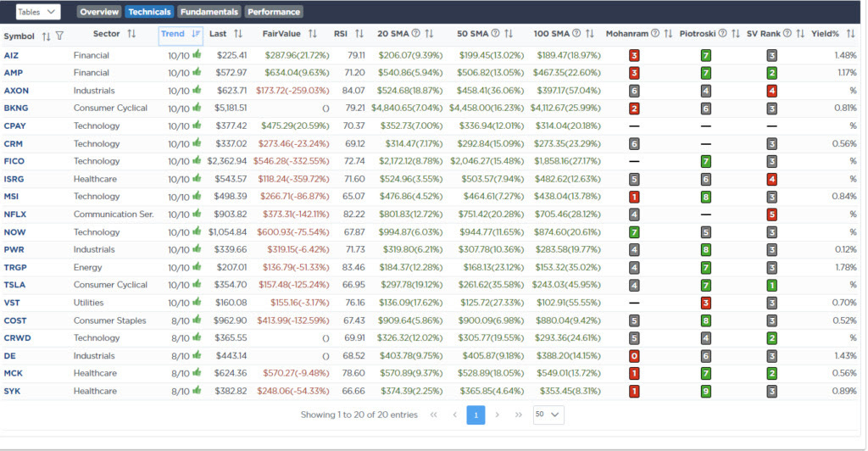Sort by FairValue column arrows
868x451 pixels.
pos(313,34)
